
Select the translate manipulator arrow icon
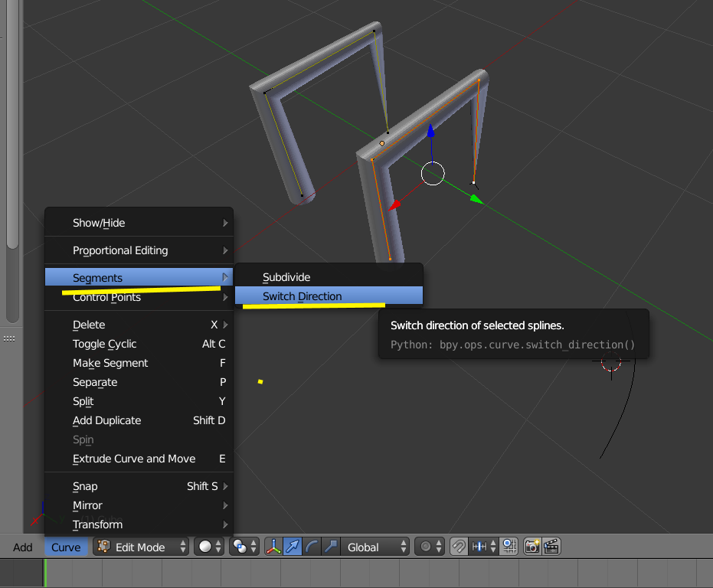293,547
